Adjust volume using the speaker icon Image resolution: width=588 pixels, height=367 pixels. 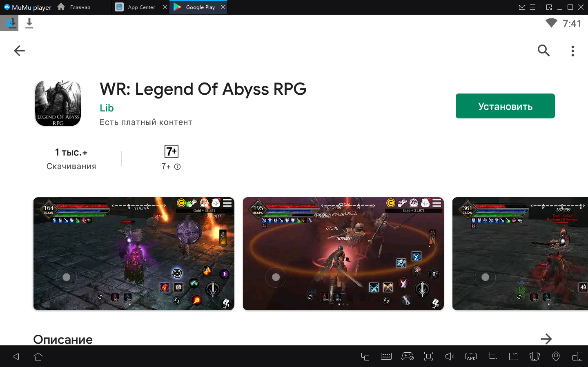point(450,356)
